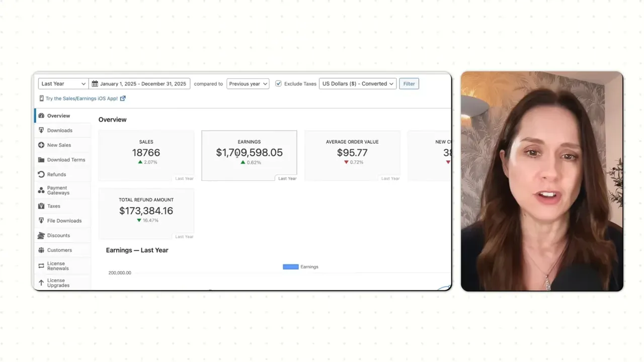Uncheck the Exclude Taxes checkbox
The image size is (644, 362).
pyautogui.click(x=279, y=83)
